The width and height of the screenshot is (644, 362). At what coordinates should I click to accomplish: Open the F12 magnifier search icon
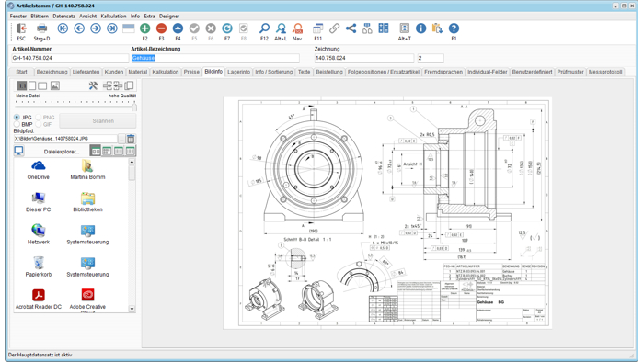click(x=265, y=28)
